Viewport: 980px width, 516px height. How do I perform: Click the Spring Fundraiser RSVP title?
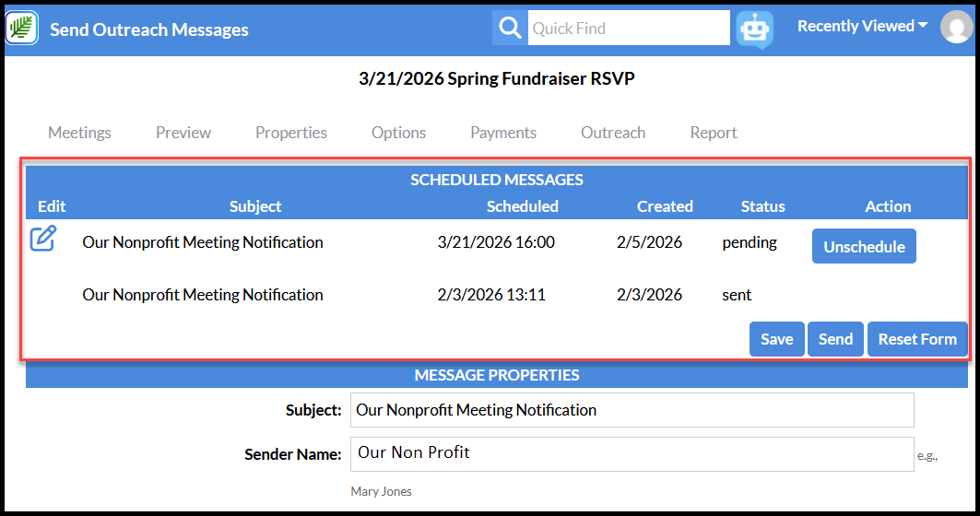[x=497, y=78]
